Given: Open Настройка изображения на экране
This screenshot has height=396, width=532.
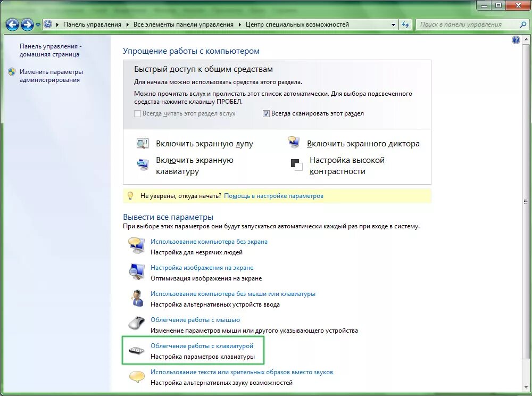Looking at the screenshot, I should pyautogui.click(x=202, y=268).
